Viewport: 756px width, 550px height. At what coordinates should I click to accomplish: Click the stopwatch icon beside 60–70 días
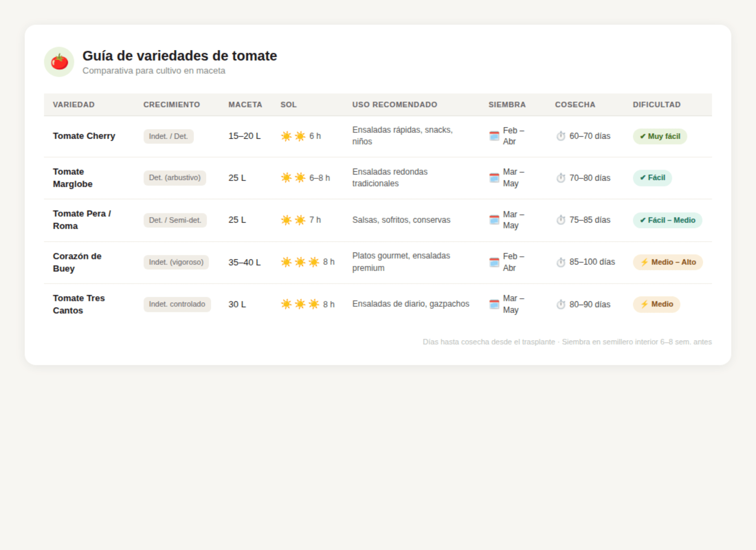tap(561, 136)
